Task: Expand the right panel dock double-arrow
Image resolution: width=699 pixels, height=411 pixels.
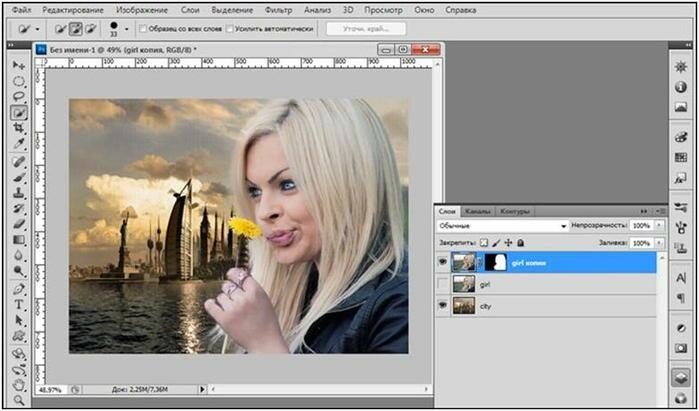Action: coord(687,45)
